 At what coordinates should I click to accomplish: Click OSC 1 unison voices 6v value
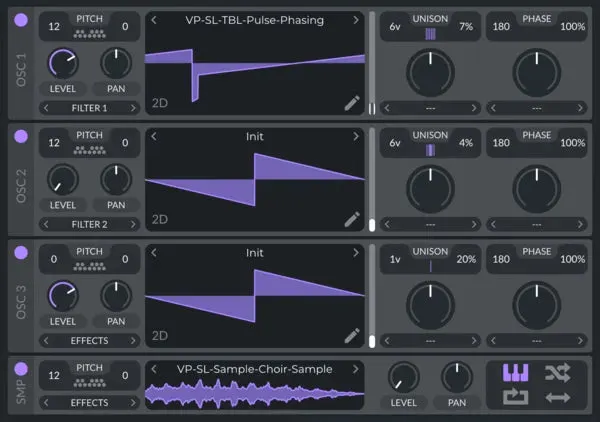point(395,27)
